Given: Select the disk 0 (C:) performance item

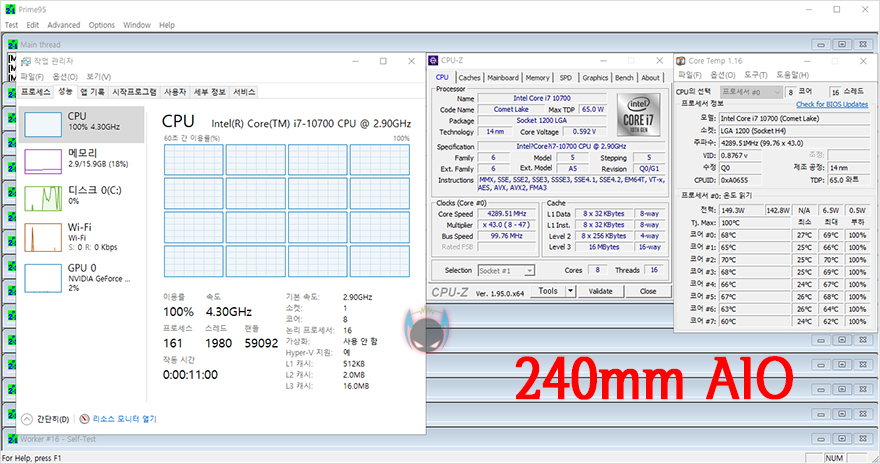Looking at the screenshot, I should [82, 199].
